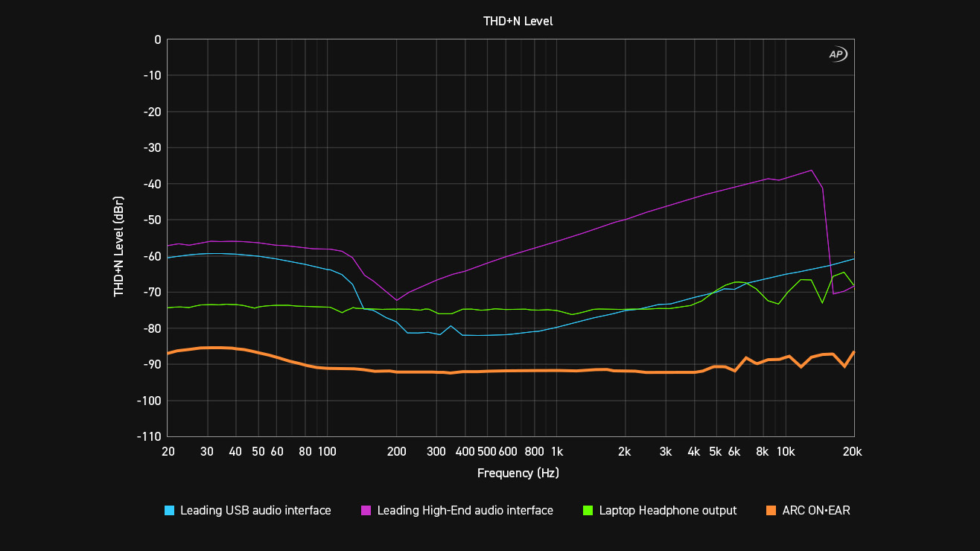Click the AP logo in the chart corner
980x551 pixels.
[x=838, y=54]
